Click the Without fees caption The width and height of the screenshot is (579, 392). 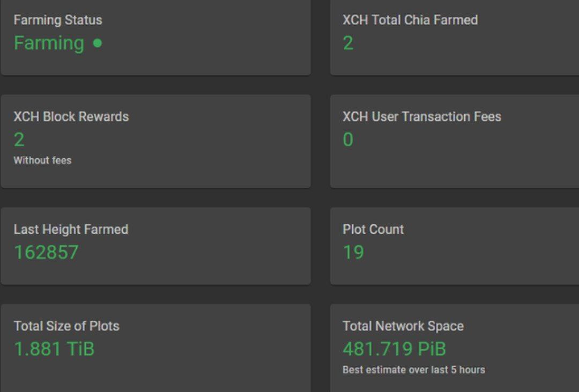(x=42, y=160)
